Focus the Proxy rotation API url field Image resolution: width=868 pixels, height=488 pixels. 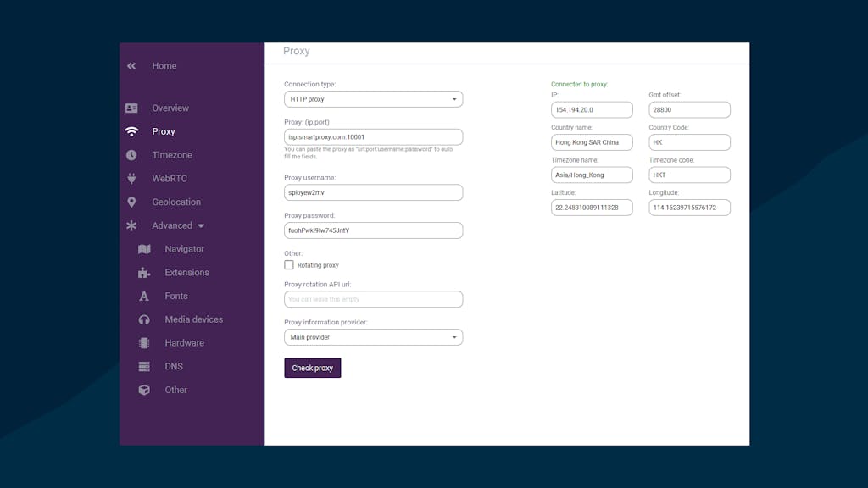pyautogui.click(x=373, y=299)
